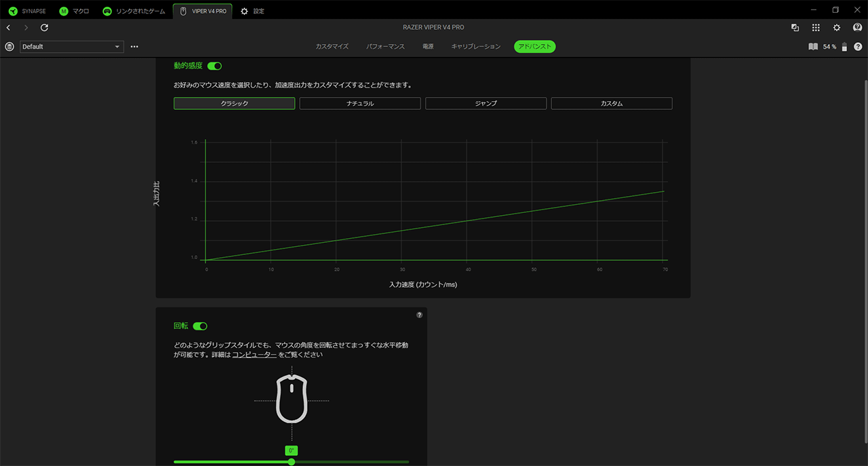This screenshot has width=868, height=466.
Task: Click the refresh icon in the navigation bar
Action: pyautogui.click(x=44, y=28)
